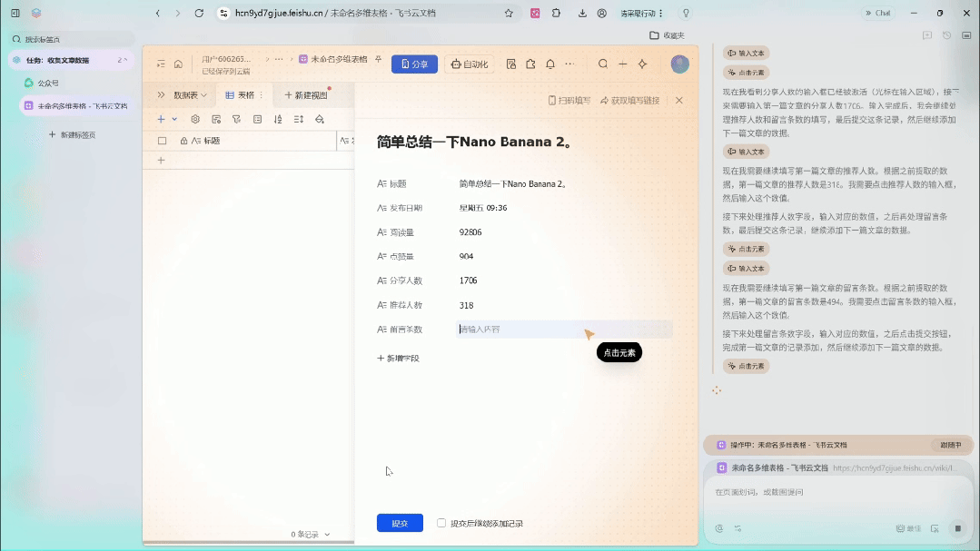Collapse the panel using the double-chevron expander
The height and width of the screenshot is (551, 980).
coord(160,95)
